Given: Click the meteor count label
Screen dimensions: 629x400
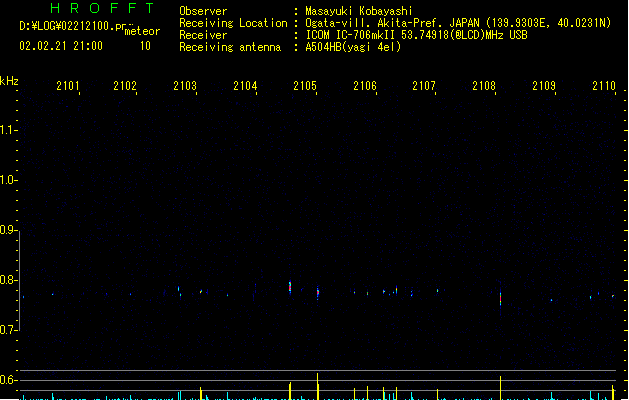Looking at the screenshot, I should [x=142, y=31].
